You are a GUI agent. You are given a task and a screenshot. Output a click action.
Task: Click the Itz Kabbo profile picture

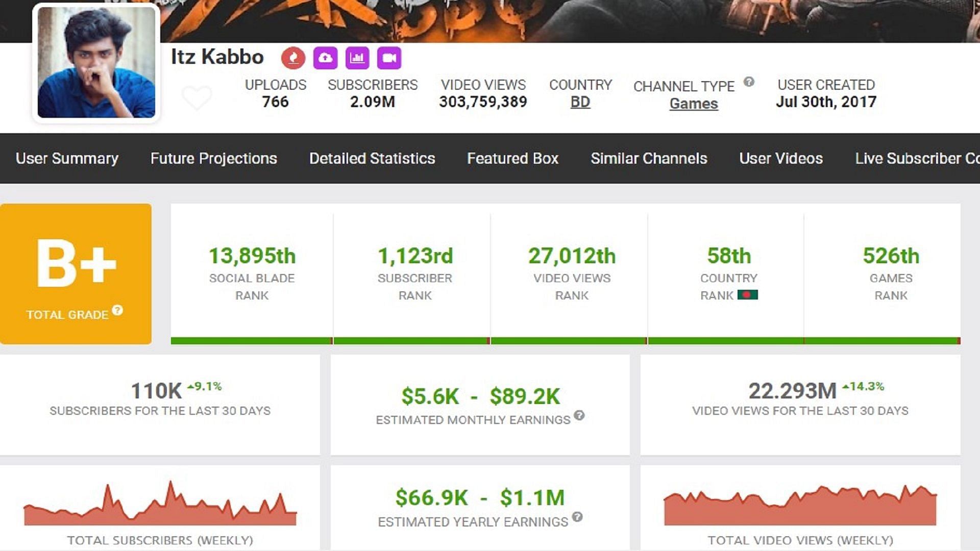point(96,62)
